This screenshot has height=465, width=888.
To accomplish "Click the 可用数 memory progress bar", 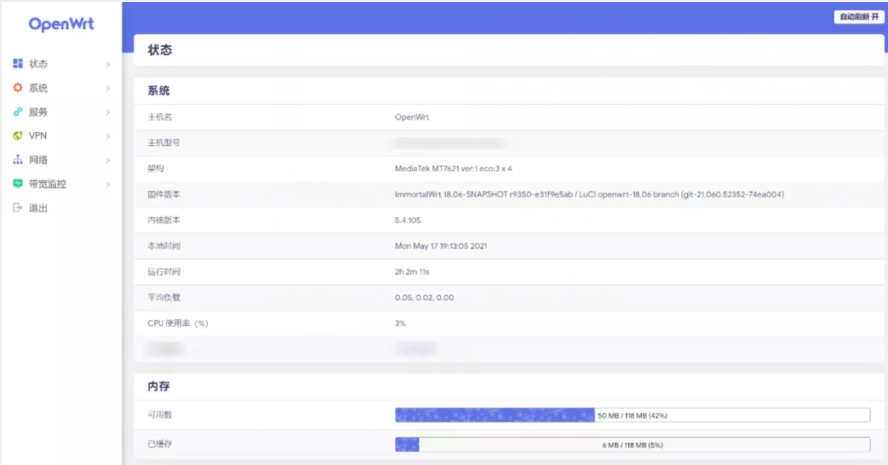I will coord(633,415).
